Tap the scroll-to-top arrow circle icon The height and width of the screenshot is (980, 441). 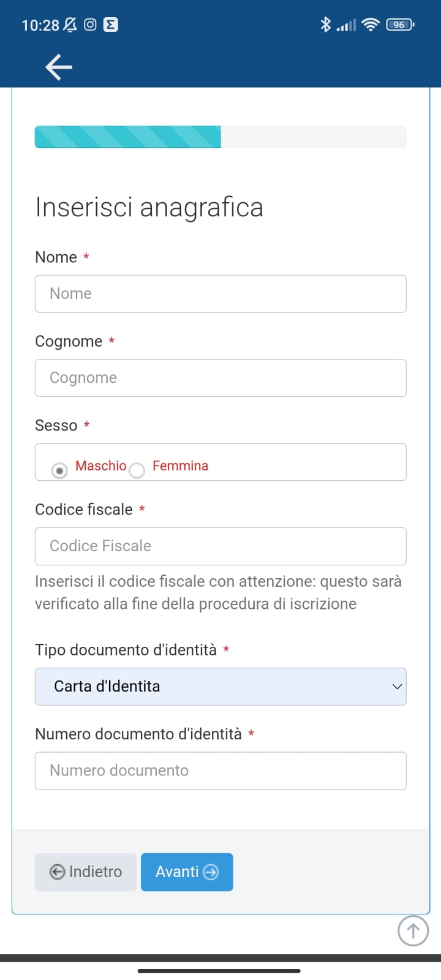[413, 931]
